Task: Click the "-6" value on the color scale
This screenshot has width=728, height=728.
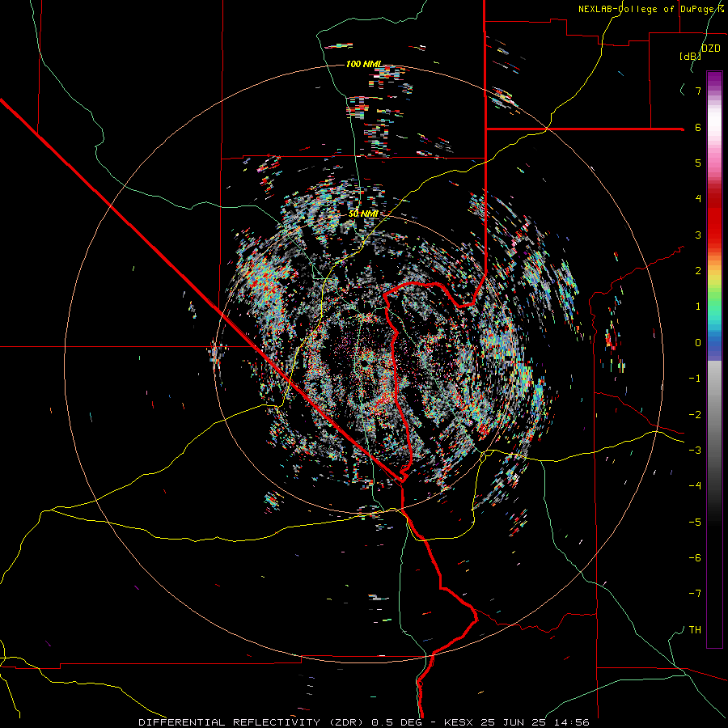Action: coord(695,558)
